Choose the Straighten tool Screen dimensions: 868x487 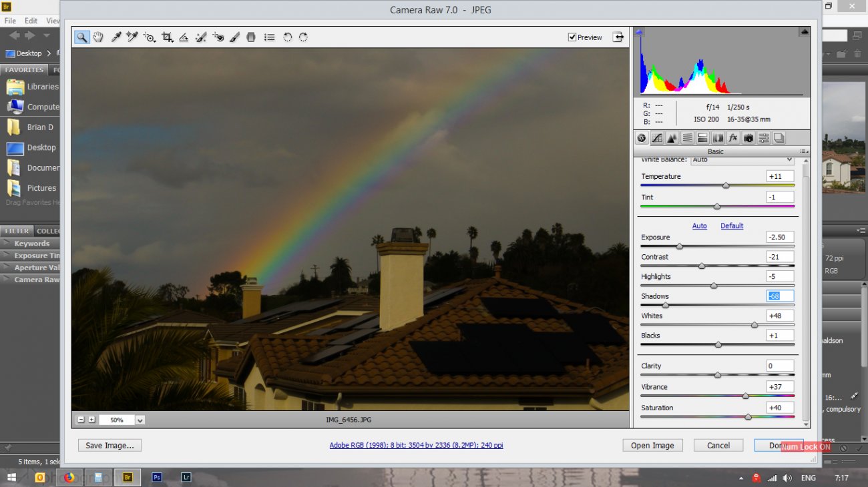pos(184,37)
